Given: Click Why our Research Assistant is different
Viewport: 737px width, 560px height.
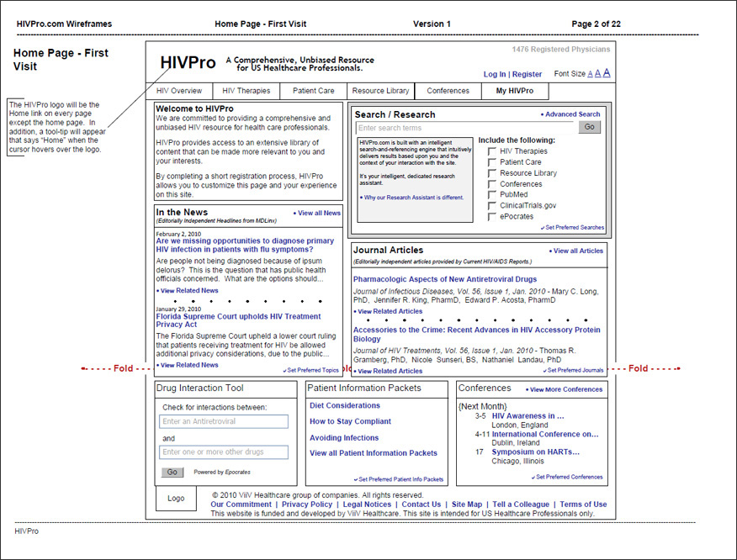Looking at the screenshot, I should pyautogui.click(x=414, y=198).
